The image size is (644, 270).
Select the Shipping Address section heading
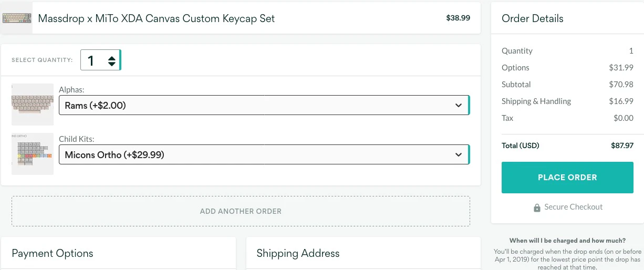coord(298,253)
